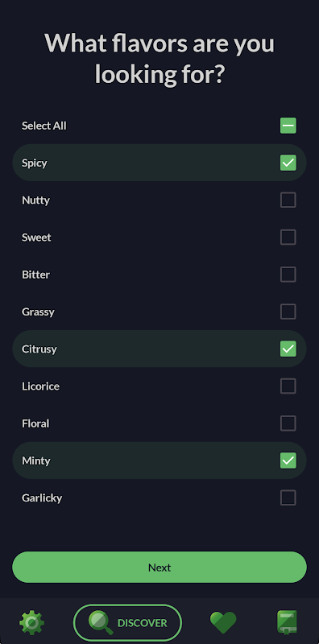Open settings via the green gear icon
The image size is (319, 644).
[x=32, y=622]
